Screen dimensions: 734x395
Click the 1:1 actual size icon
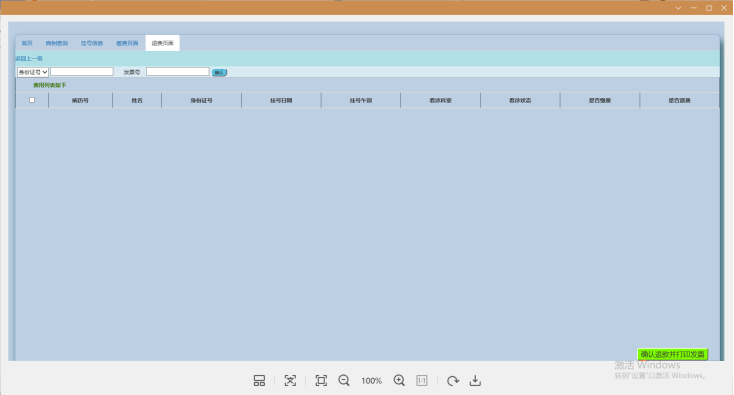click(x=422, y=380)
